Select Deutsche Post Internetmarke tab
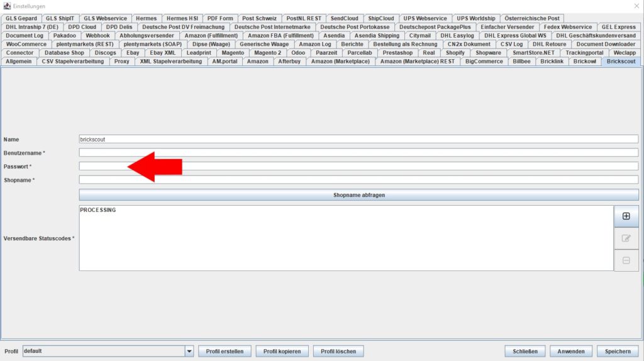This screenshot has width=644, height=361. (x=272, y=26)
